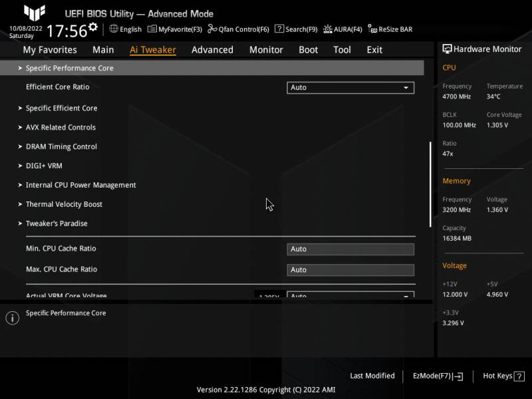Click Max. CPU Cache Ratio label

61,269
